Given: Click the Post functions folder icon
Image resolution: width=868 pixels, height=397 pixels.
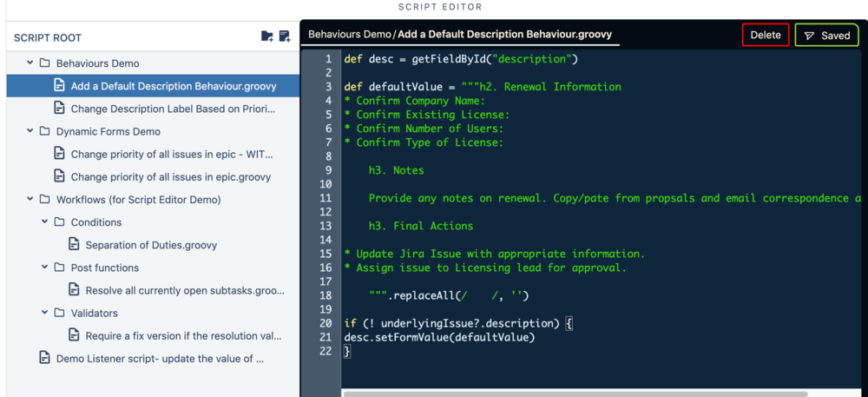Looking at the screenshot, I should pyautogui.click(x=59, y=268).
